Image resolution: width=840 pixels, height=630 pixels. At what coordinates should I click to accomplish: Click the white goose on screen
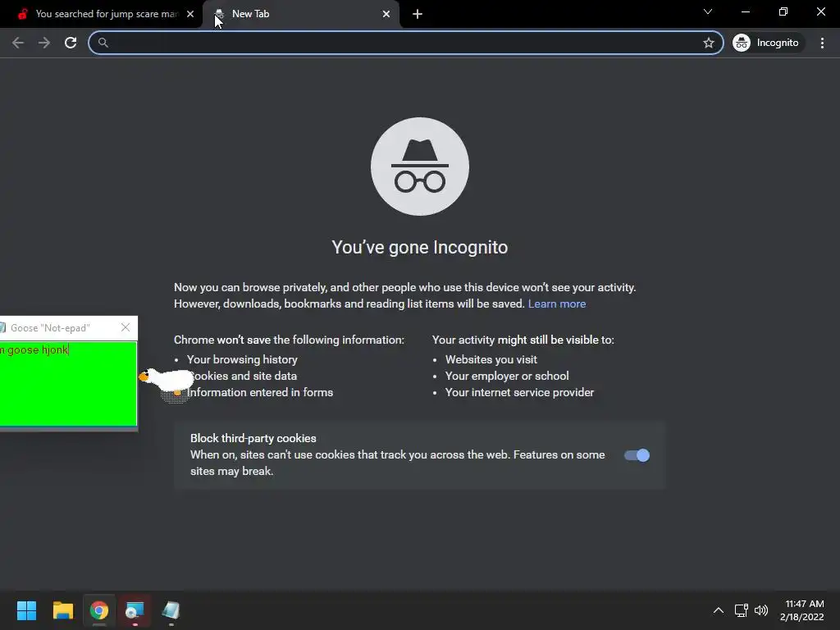coord(167,381)
